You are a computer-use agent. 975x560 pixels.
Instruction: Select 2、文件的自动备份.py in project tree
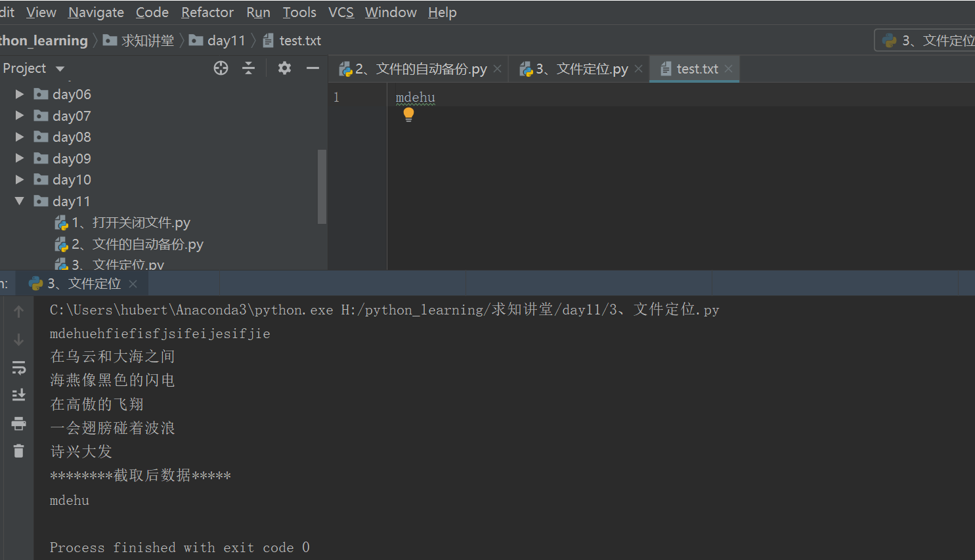point(137,244)
